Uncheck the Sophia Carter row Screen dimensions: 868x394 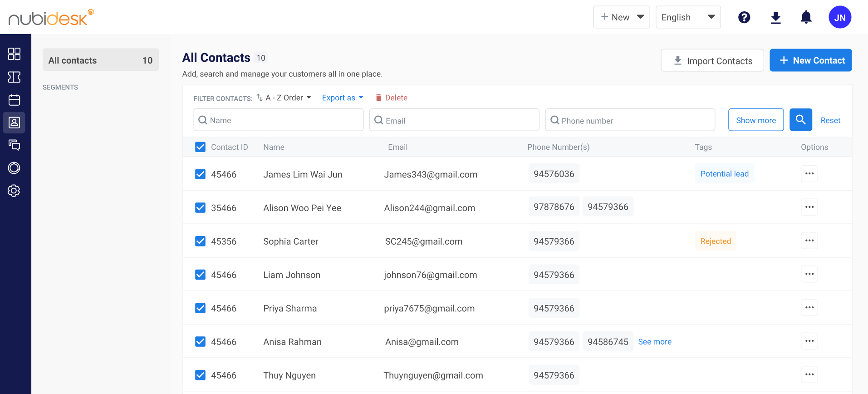pyautogui.click(x=200, y=241)
